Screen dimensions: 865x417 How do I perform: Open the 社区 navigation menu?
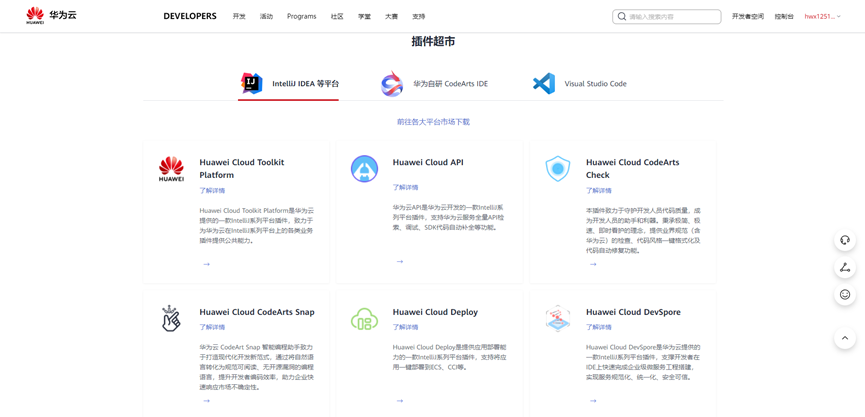(x=337, y=17)
